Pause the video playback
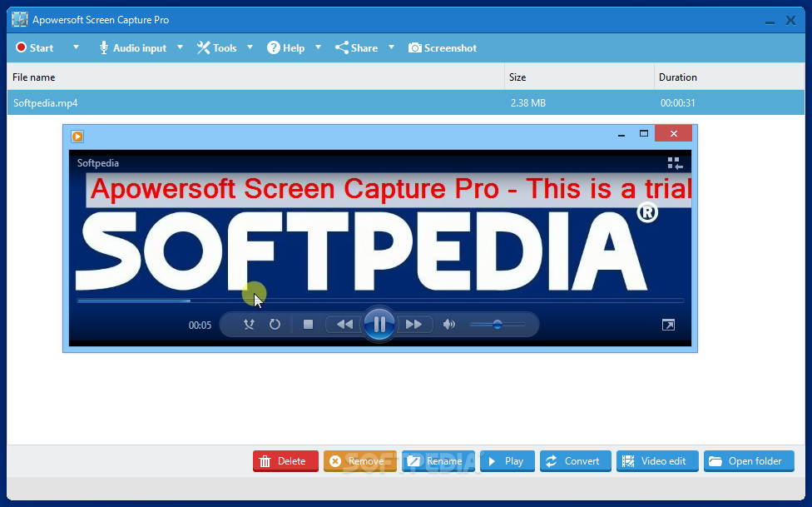This screenshot has width=812, height=507. click(379, 325)
